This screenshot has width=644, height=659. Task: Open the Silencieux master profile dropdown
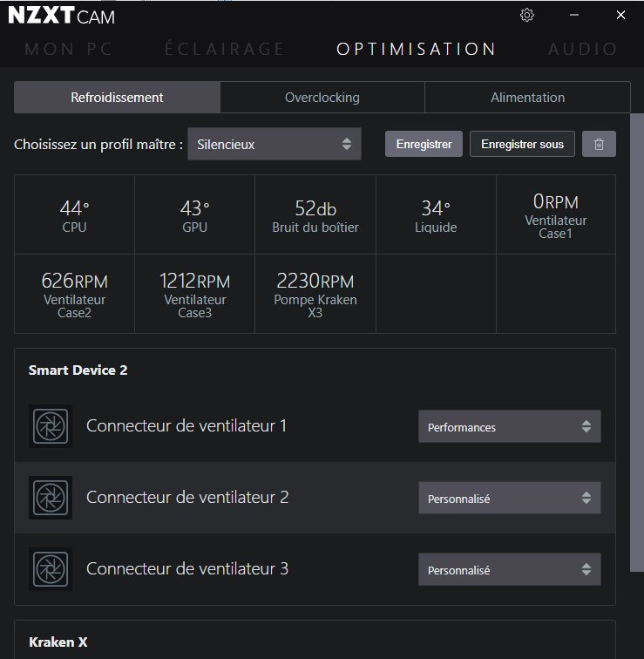point(274,145)
